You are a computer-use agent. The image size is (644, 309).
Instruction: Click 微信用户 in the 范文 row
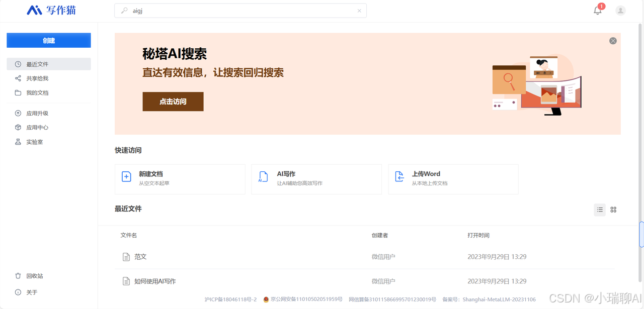tap(383, 257)
